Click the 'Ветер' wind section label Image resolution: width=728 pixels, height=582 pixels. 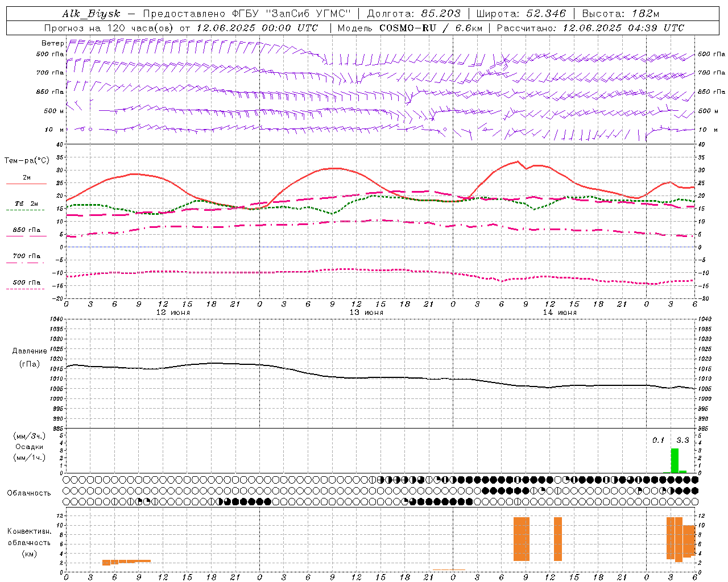[x=52, y=43]
